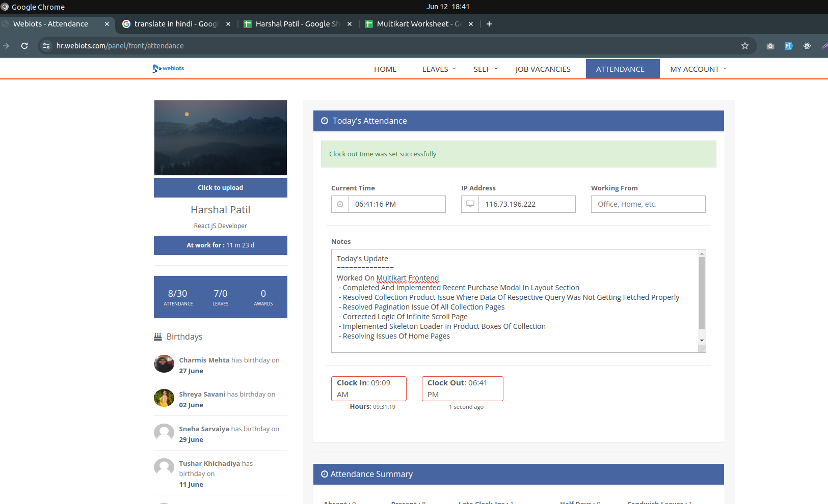This screenshot has width=828, height=504.
Task: Click the React DevTools extension icon
Action: (807, 46)
